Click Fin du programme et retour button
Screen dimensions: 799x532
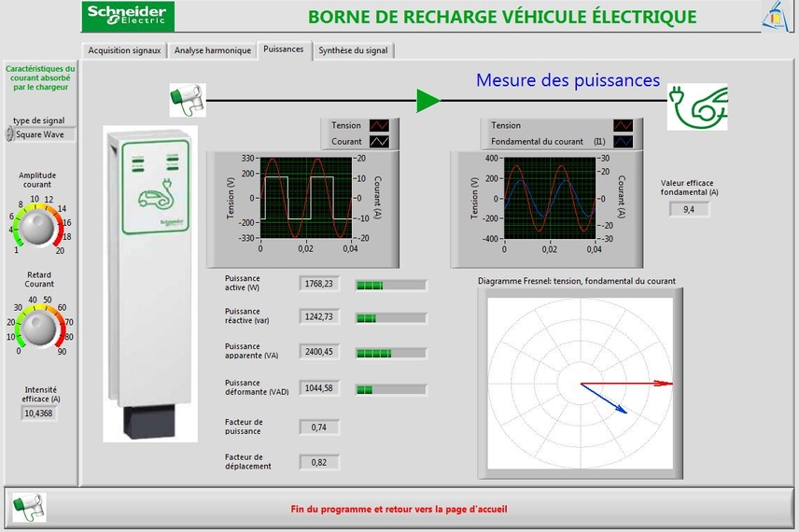(x=399, y=510)
